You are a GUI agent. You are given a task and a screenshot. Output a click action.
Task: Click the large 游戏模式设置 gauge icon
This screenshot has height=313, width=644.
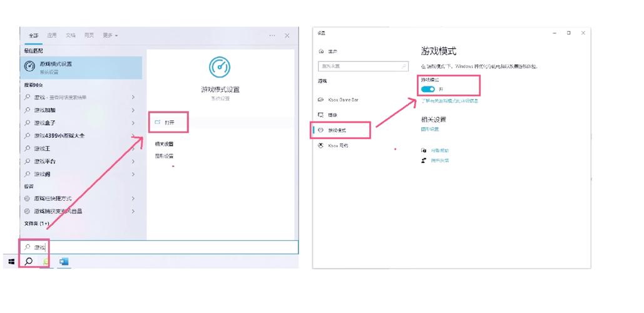(x=220, y=67)
